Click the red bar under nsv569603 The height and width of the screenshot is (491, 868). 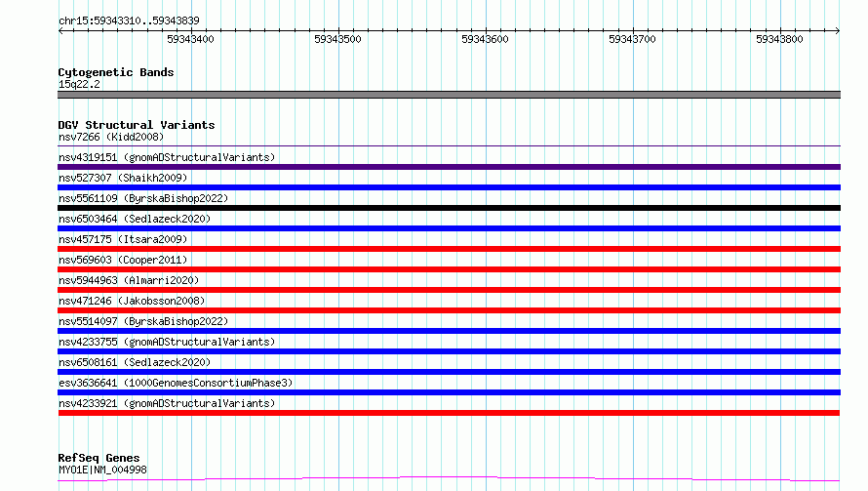(449, 269)
